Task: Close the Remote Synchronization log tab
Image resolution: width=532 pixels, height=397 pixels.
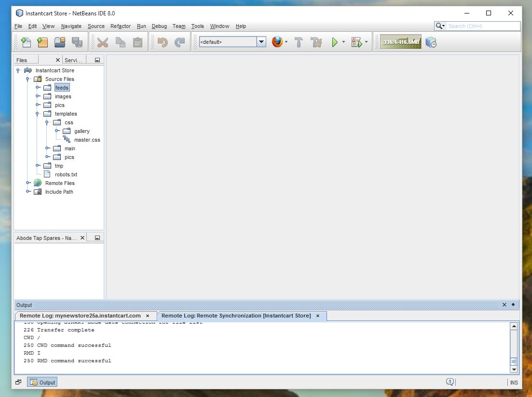Action: [x=318, y=316]
